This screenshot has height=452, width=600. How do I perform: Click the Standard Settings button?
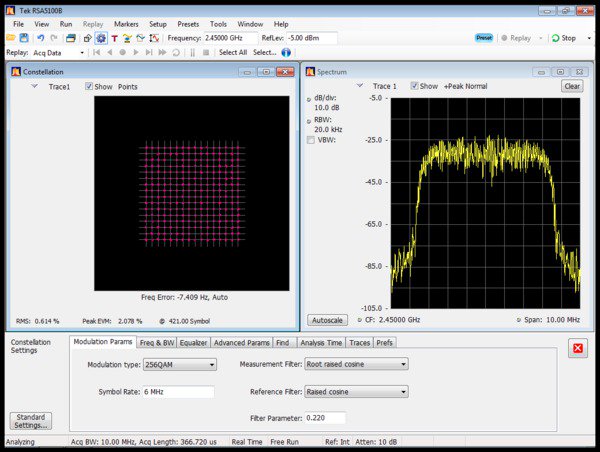pos(30,420)
